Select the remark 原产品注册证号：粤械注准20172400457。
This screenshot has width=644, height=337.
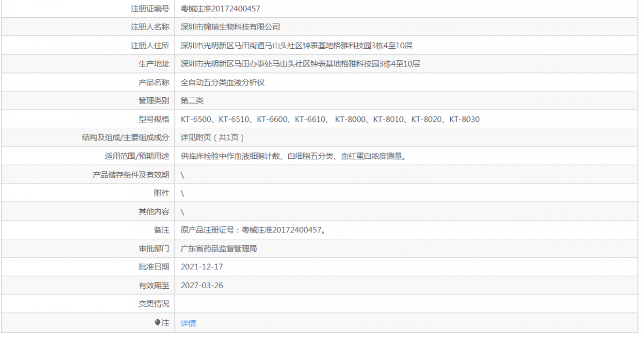coord(253,230)
